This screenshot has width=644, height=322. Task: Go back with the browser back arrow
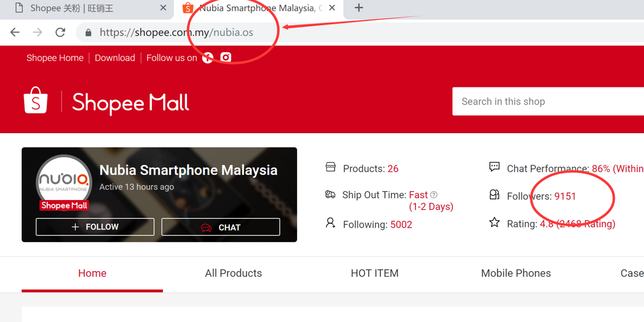15,32
